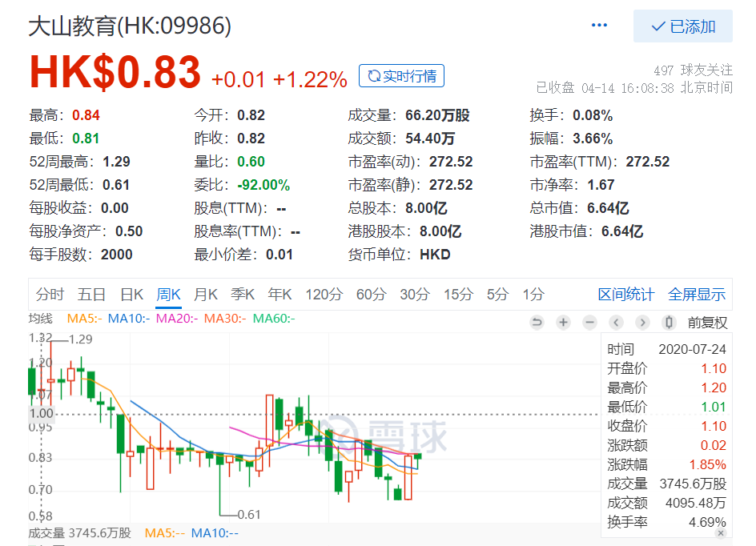756x546 pixels.
Task: Switch to the 日K chart tab
Action: (131, 294)
